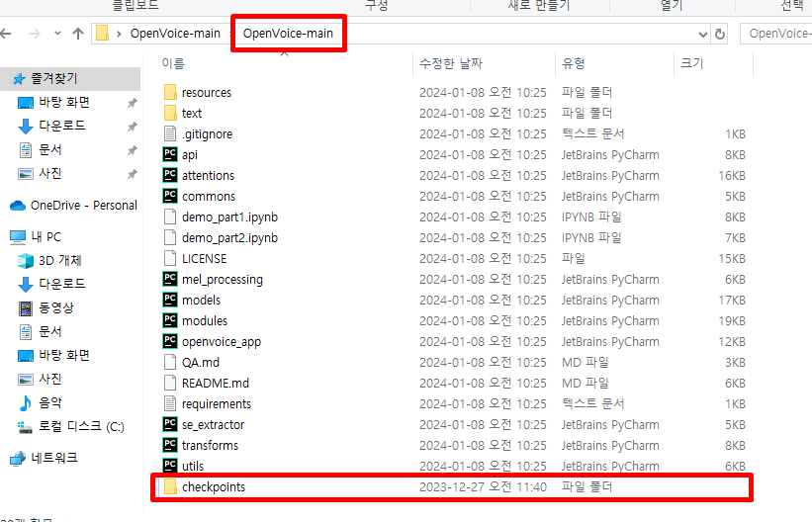The image size is (812, 522).
Task: Go forward with the right arrow button
Action: pos(35,34)
